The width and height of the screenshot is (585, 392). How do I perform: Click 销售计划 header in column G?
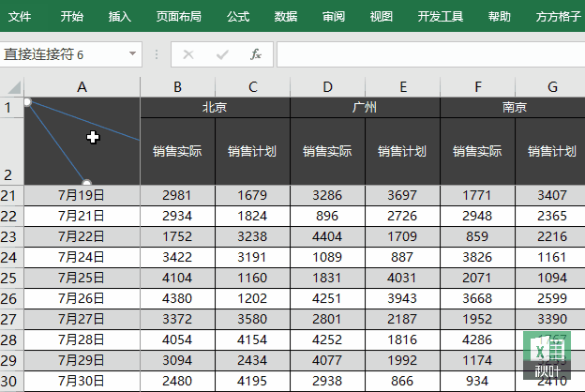click(x=552, y=151)
